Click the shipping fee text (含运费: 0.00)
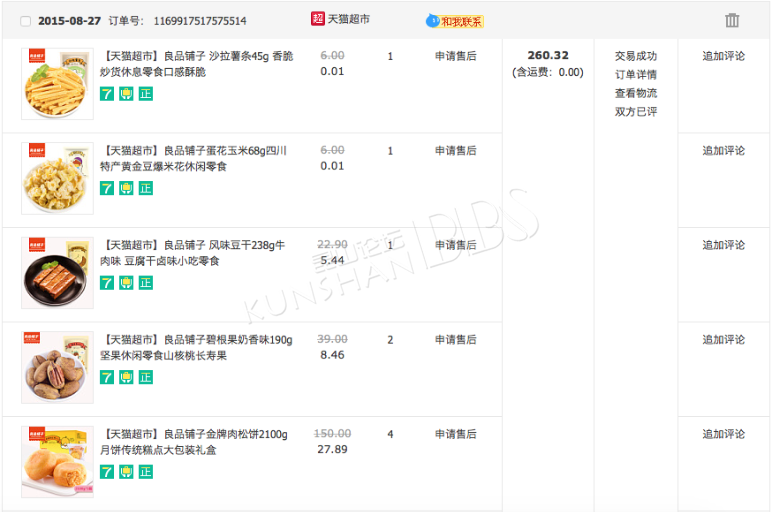Image resolution: width=780 pixels, height=512 pixels. pos(548,73)
